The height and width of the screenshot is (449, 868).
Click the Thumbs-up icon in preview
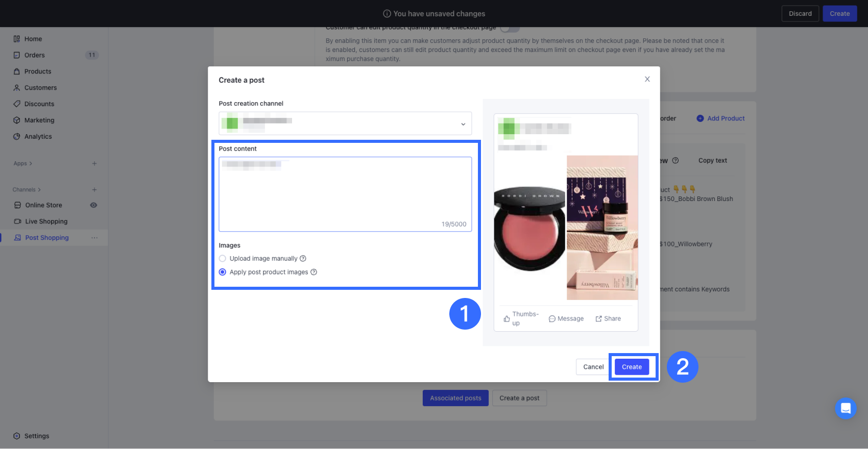[x=507, y=319]
